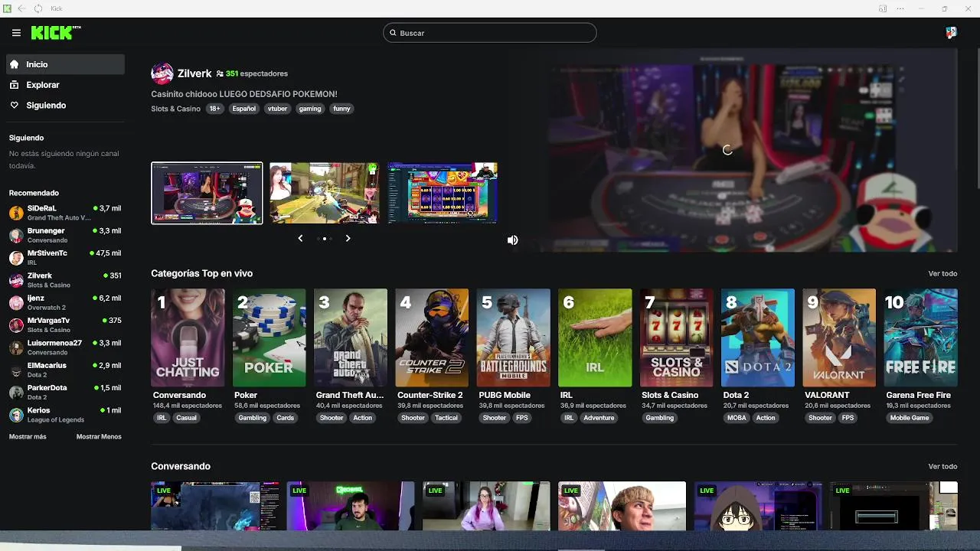Click the middle carousel pagination dot
This screenshot has height=551, width=980.
click(325, 239)
